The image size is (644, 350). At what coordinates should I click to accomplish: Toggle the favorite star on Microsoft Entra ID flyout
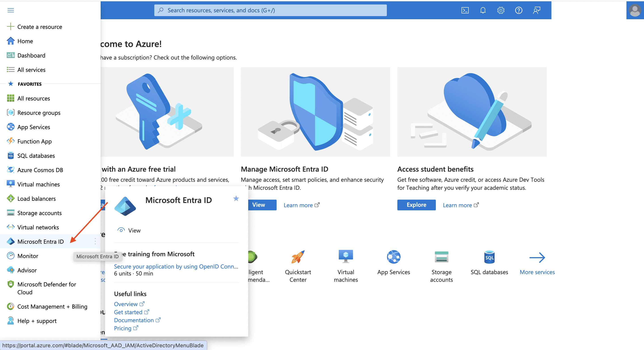pyautogui.click(x=236, y=198)
